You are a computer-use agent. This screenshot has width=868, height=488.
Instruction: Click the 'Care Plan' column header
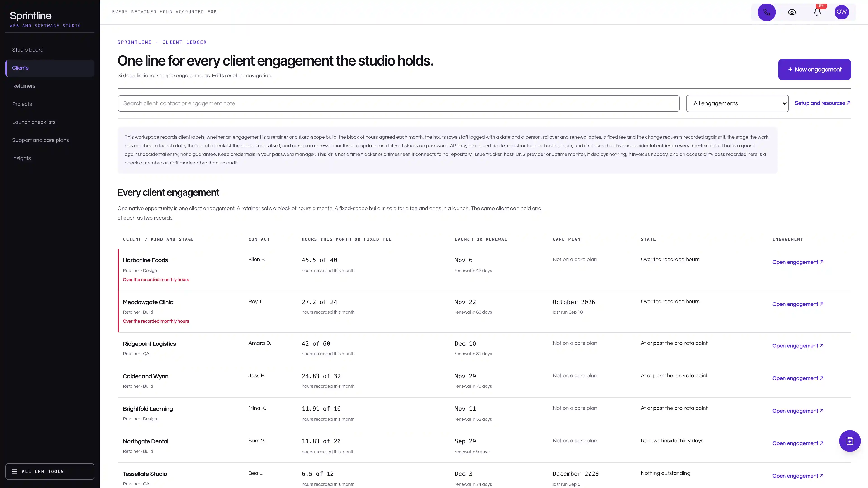tap(566, 239)
